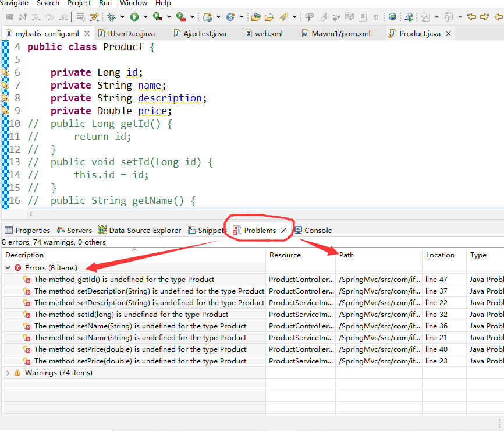Switch to mybatis-config.xml editor tab
Viewport: 504px width, 431px height.
tap(47, 33)
